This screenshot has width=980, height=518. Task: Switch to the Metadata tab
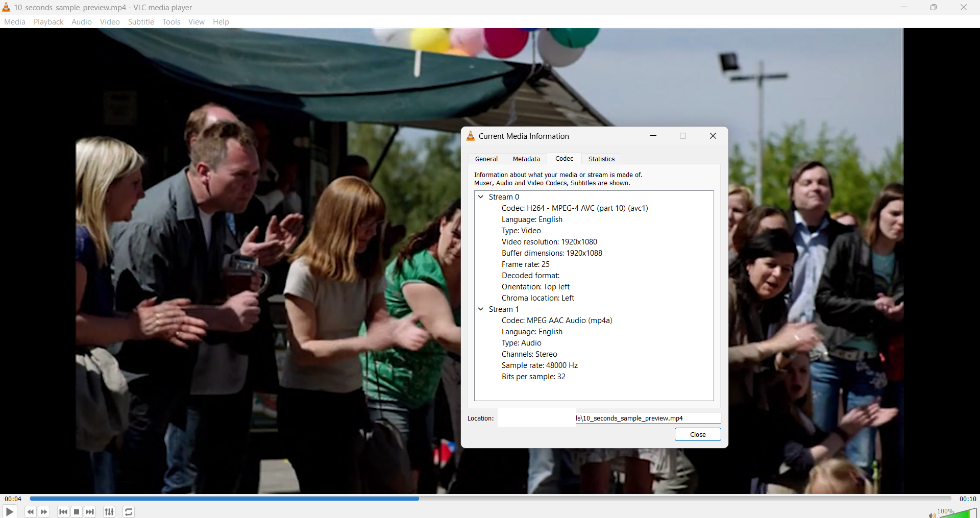tap(526, 159)
